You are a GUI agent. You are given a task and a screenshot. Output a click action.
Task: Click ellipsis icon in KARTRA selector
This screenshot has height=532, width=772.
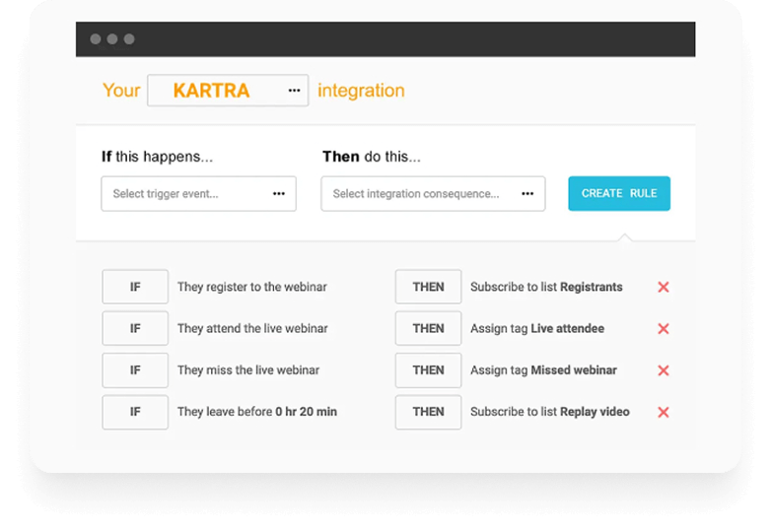[294, 91]
